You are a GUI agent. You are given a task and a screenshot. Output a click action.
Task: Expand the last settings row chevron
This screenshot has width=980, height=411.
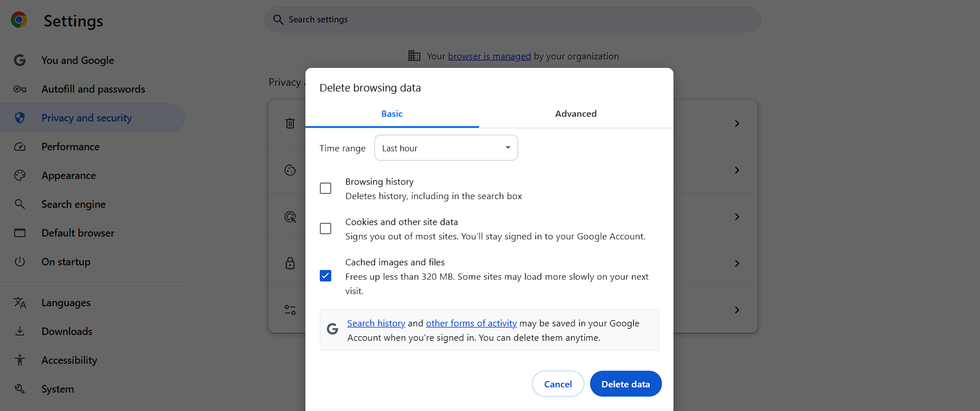click(737, 310)
